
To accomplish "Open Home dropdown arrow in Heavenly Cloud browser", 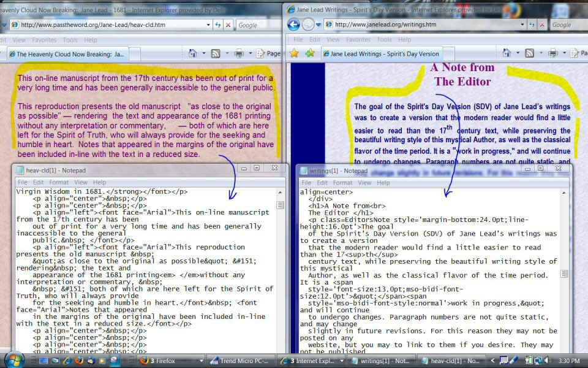I will pos(204,54).
